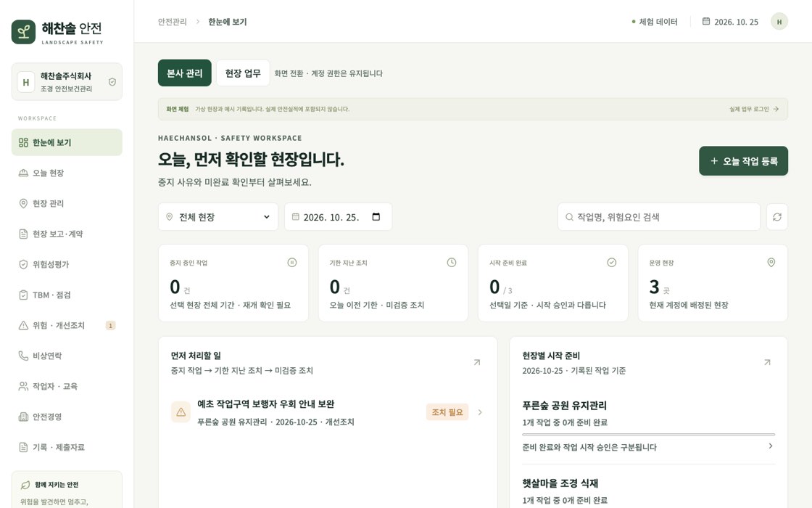Click the 해찬솔 안전 sprout logo icon
This screenshot has width=812, height=508.
[x=23, y=32]
